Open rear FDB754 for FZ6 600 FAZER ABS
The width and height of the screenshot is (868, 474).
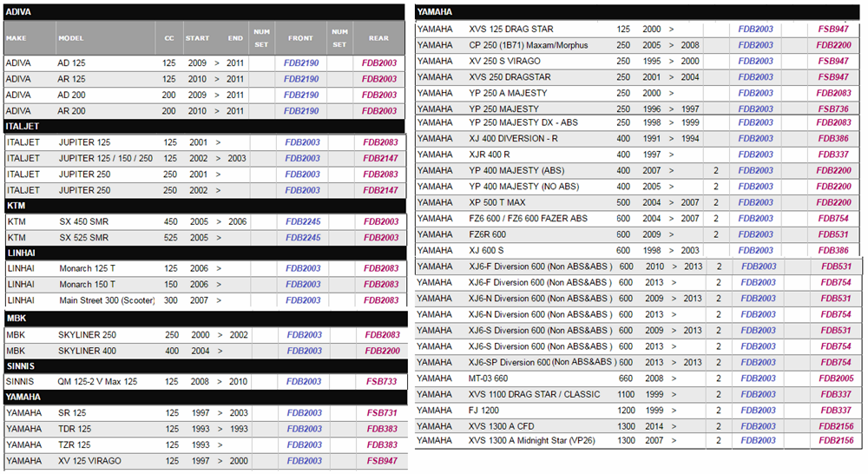833,219
